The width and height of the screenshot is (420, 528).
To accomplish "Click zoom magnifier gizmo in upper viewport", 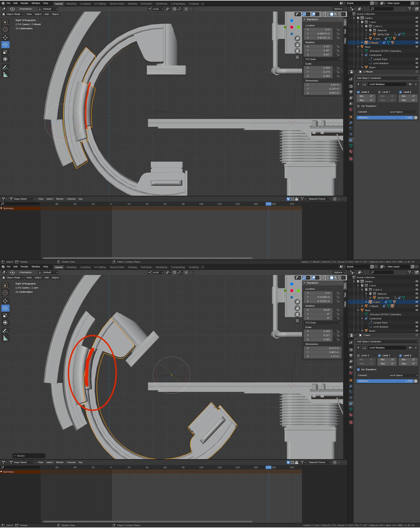I will coord(297,38).
